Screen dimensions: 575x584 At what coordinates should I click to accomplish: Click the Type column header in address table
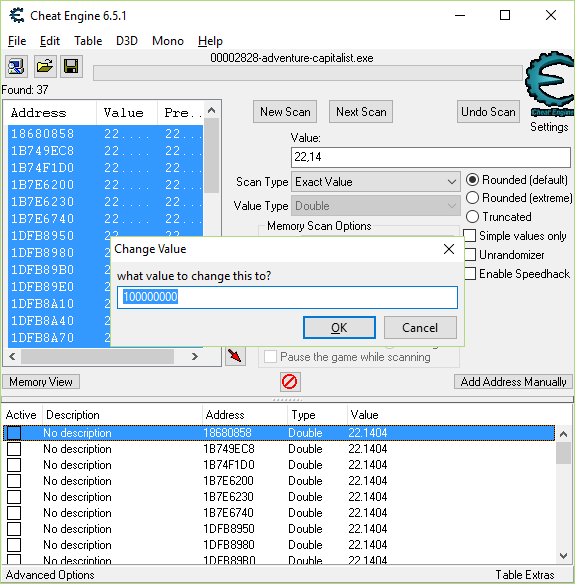(317, 415)
